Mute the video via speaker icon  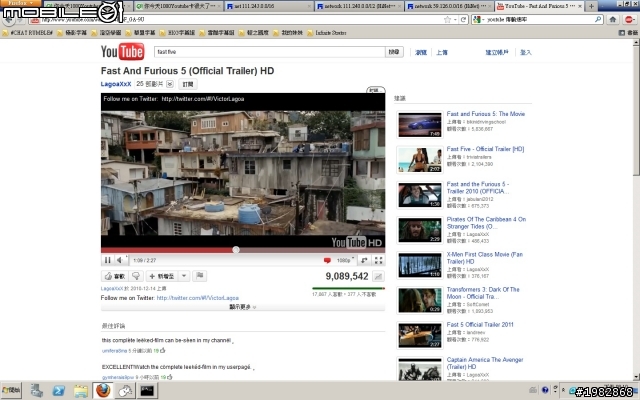[x=120, y=260]
